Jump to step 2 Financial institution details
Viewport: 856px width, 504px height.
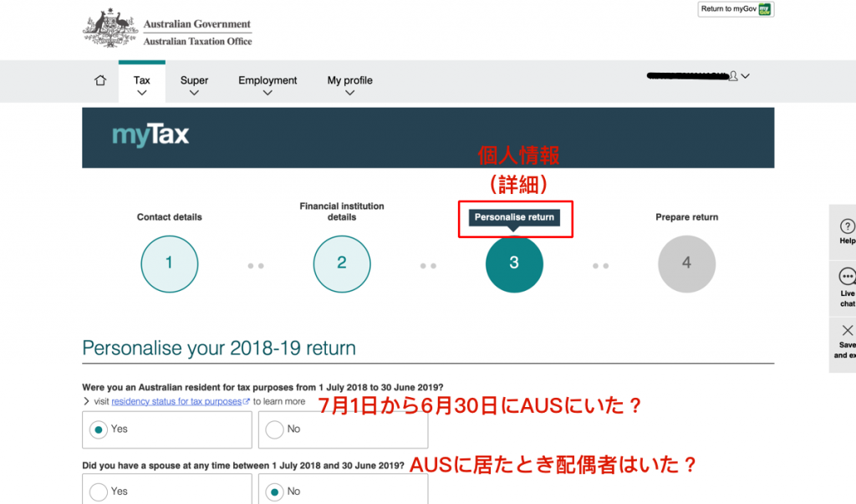(342, 264)
